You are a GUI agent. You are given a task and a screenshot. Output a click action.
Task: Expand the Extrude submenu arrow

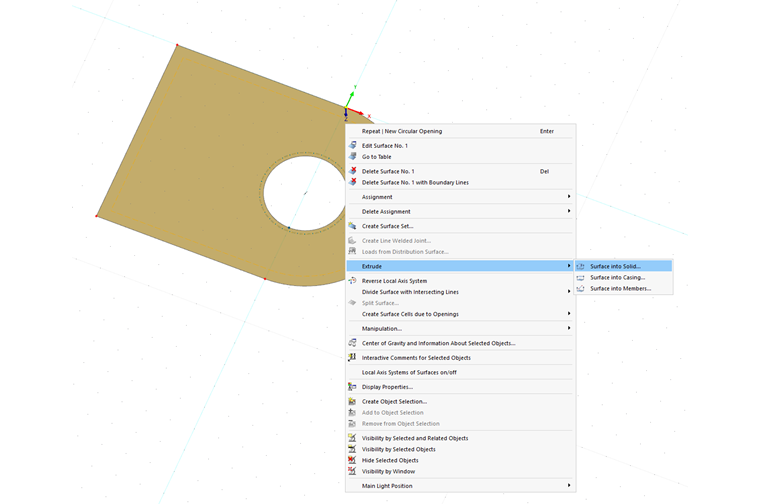[569, 266]
